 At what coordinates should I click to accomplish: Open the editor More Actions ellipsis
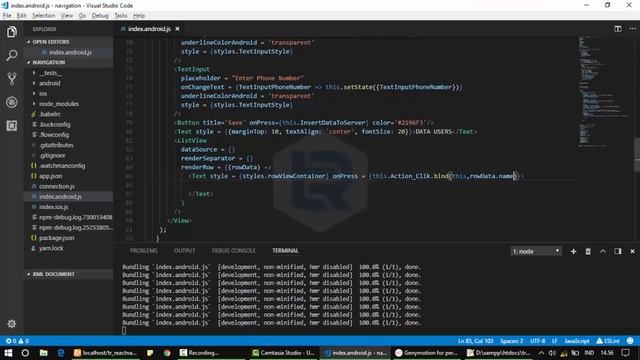click(x=632, y=29)
